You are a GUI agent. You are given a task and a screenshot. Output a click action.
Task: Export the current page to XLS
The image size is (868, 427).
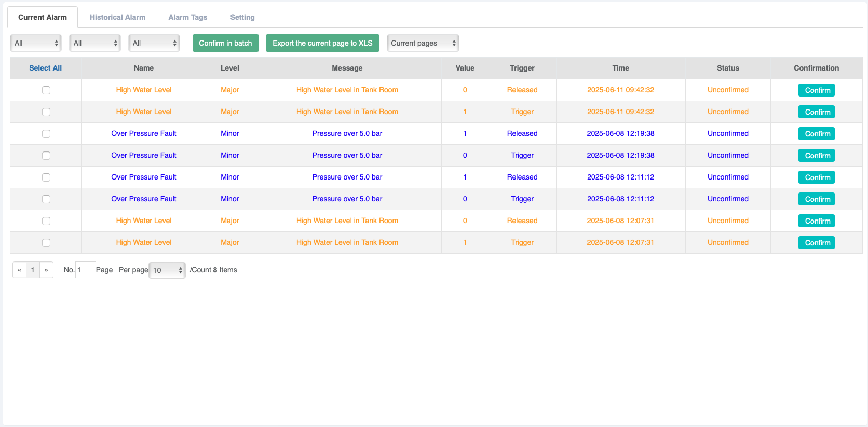pos(322,43)
